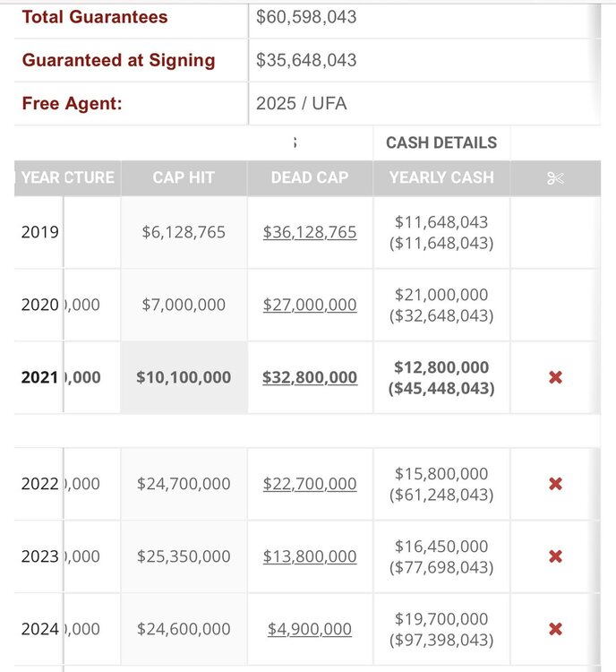
Task: Click the red X in the 2024 row
Action: coord(555,629)
